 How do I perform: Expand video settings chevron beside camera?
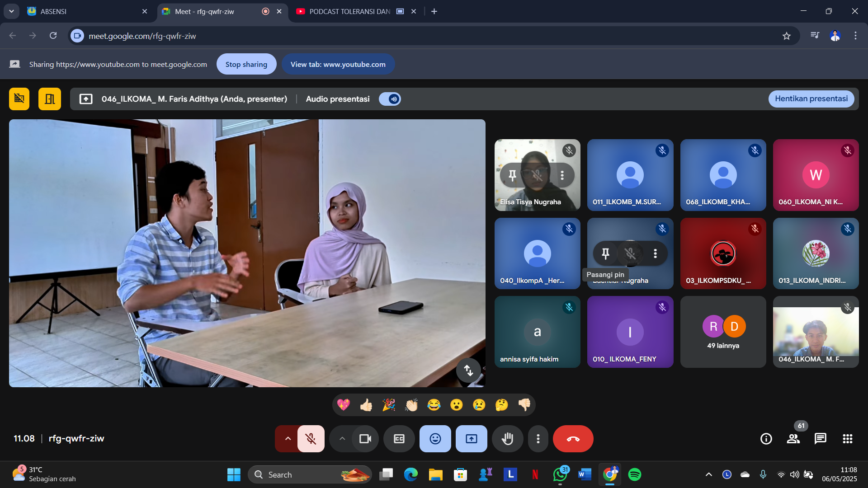(x=342, y=439)
